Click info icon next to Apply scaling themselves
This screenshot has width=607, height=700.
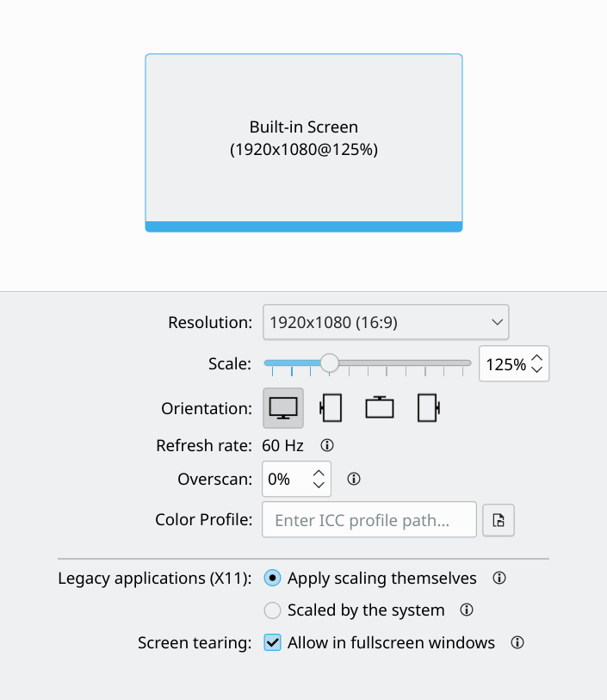point(499,578)
